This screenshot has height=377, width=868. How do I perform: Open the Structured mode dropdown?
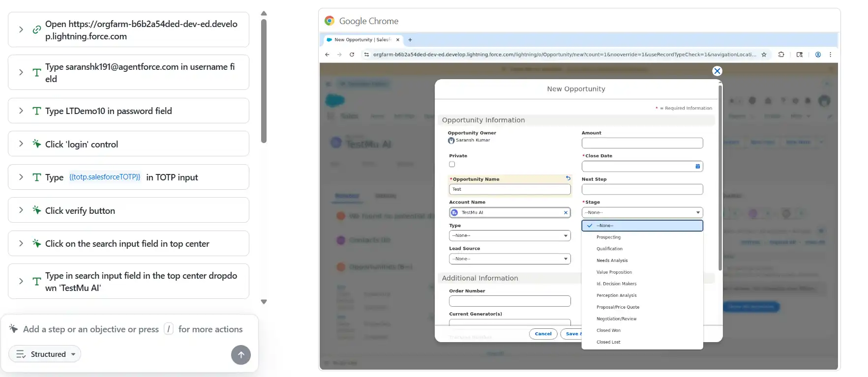(45, 354)
